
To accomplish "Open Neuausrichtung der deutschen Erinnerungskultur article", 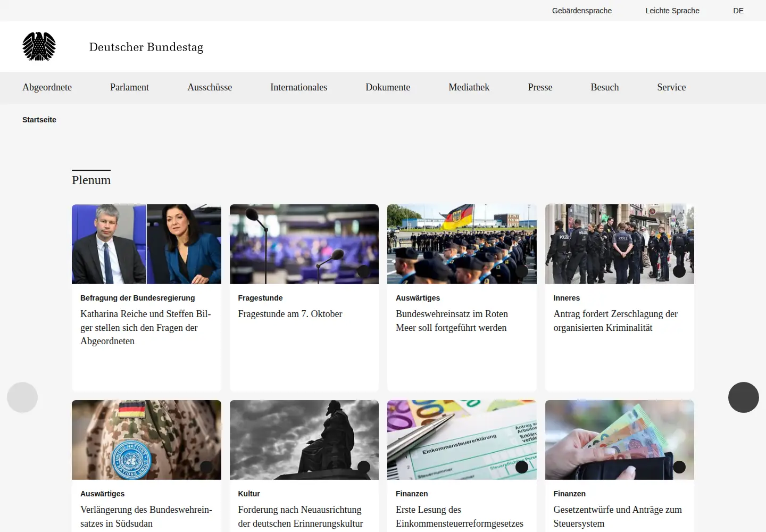I will [301, 517].
